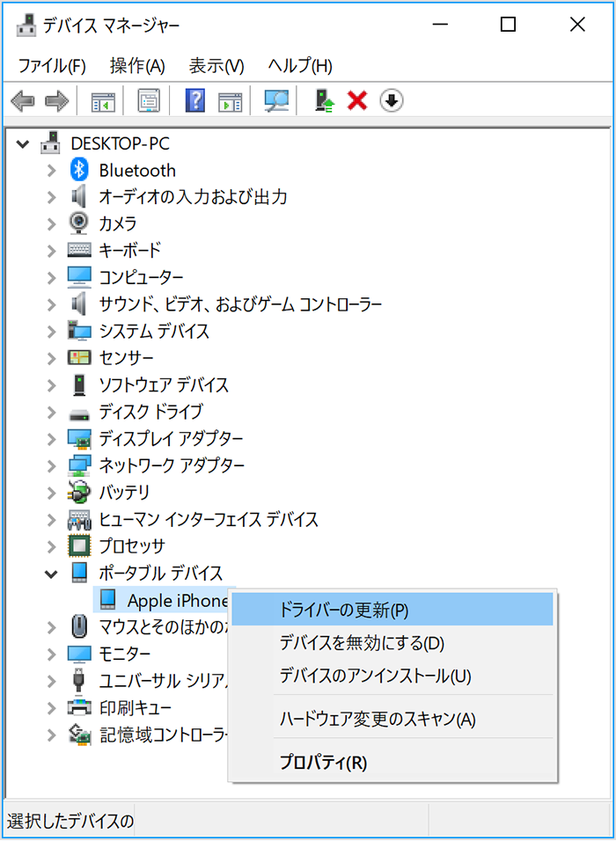Image resolution: width=616 pixels, height=841 pixels.
Task: Expand the システム デバイス category
Action: coord(52,332)
